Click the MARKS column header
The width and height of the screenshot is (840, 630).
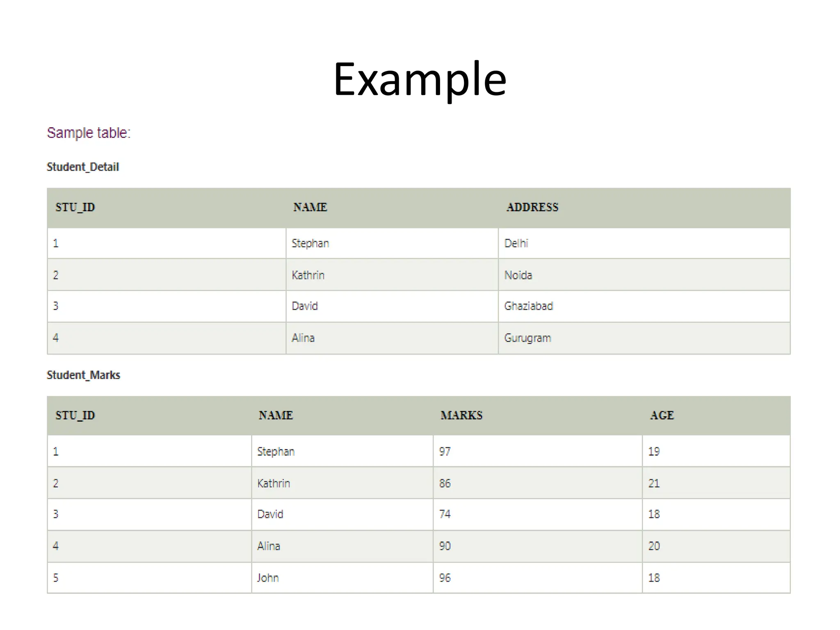click(x=461, y=415)
